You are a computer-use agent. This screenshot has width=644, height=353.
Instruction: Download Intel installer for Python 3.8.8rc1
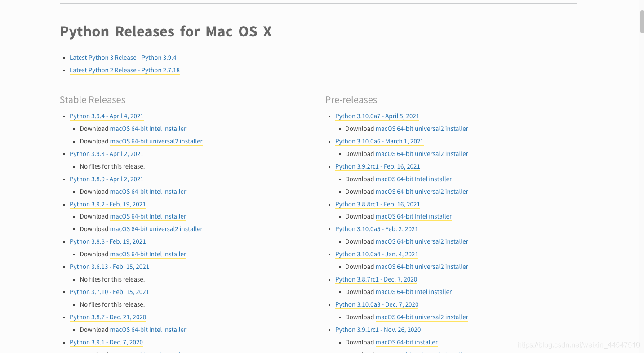[x=413, y=216]
